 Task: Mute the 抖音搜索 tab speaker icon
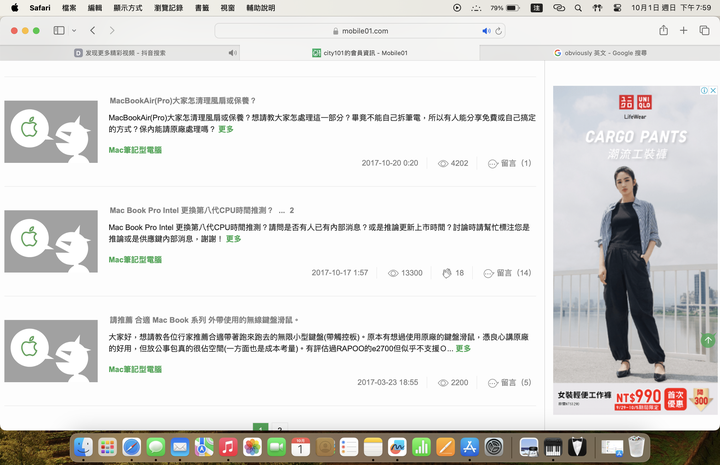click(232, 53)
